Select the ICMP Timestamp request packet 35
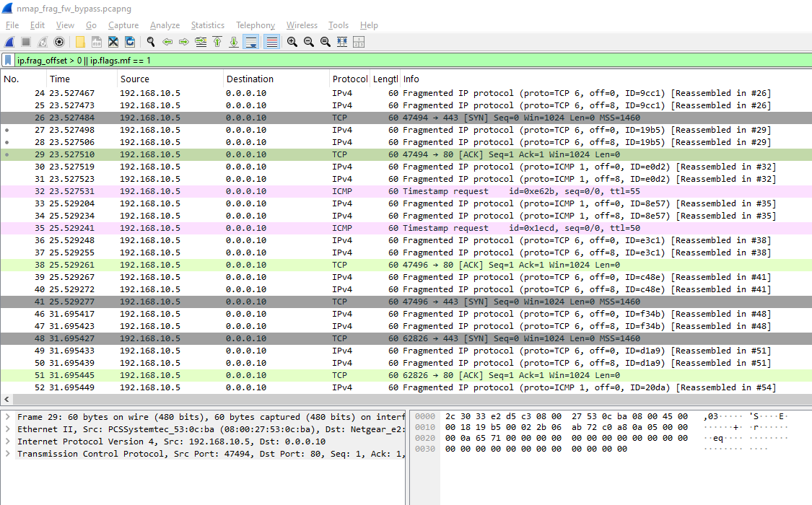Image resolution: width=812 pixels, height=505 pixels. point(217,228)
